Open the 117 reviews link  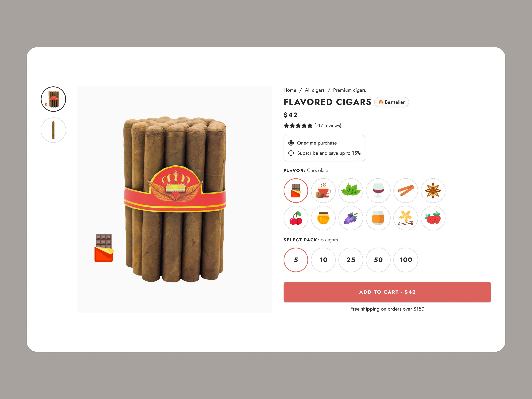pos(328,126)
